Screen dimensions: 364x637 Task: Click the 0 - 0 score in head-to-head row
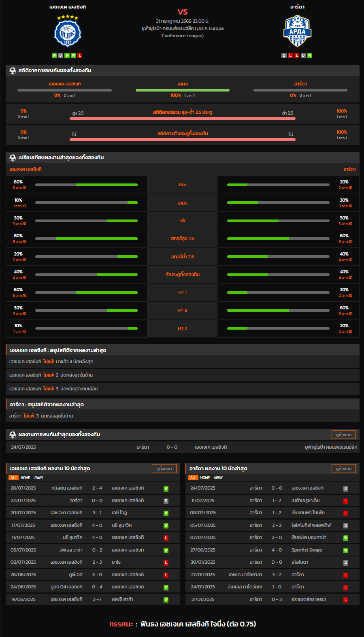(x=172, y=447)
